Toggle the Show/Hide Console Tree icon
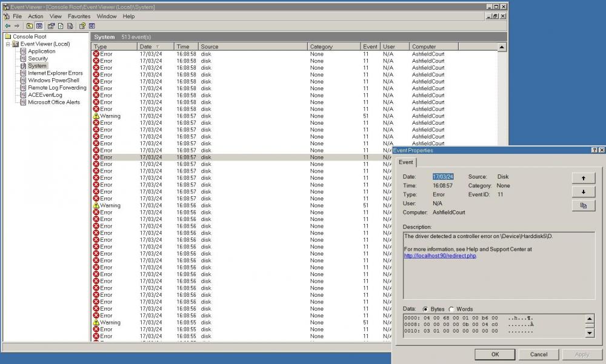Image resolution: width=606 pixels, height=364 pixels. pyautogui.click(x=39, y=26)
